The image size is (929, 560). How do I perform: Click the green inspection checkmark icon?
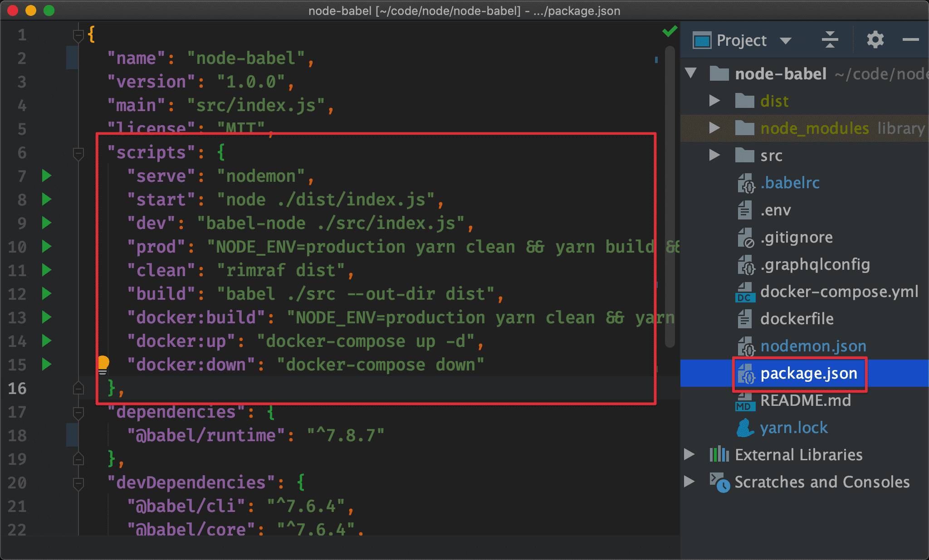point(670,31)
